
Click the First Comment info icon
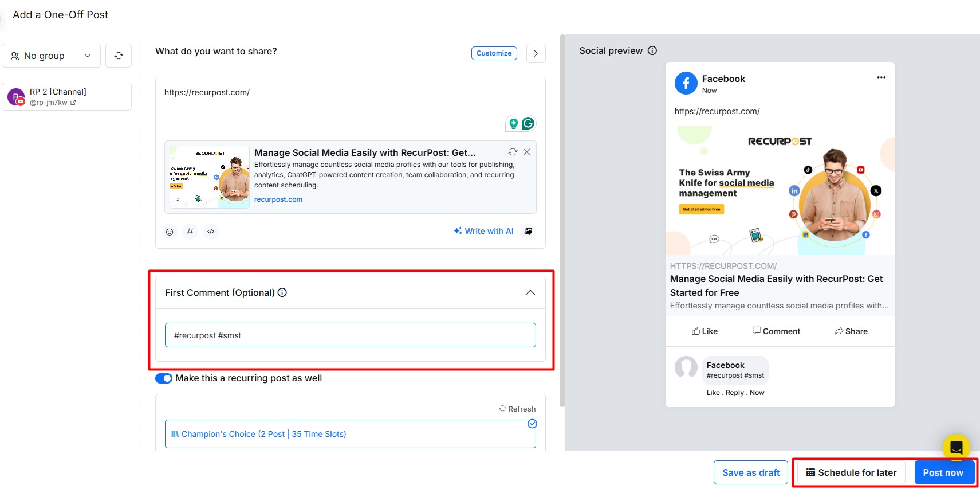click(282, 292)
